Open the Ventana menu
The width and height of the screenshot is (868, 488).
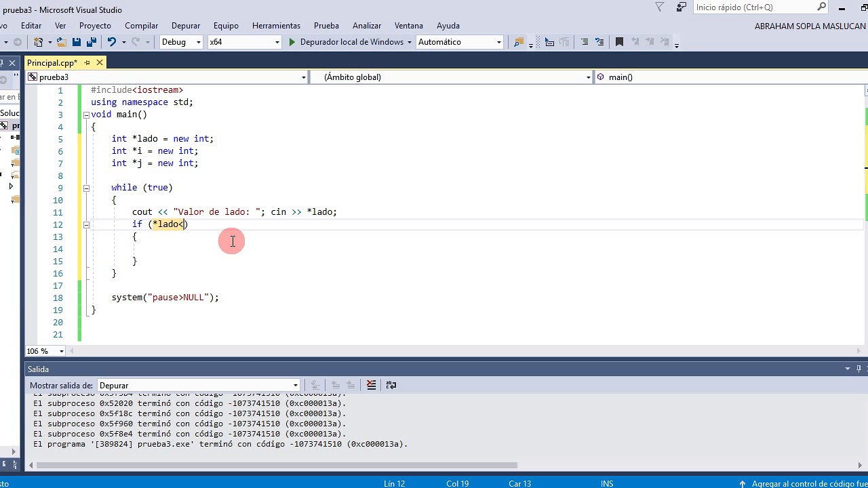tap(409, 26)
